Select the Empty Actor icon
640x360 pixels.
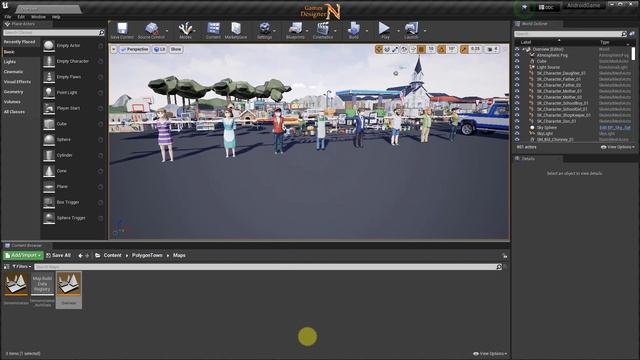tap(49, 46)
